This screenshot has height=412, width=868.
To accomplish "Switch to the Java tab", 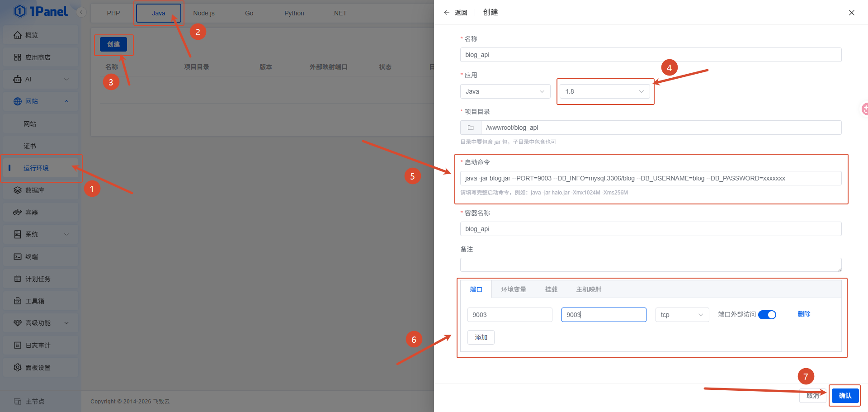I will (x=159, y=13).
